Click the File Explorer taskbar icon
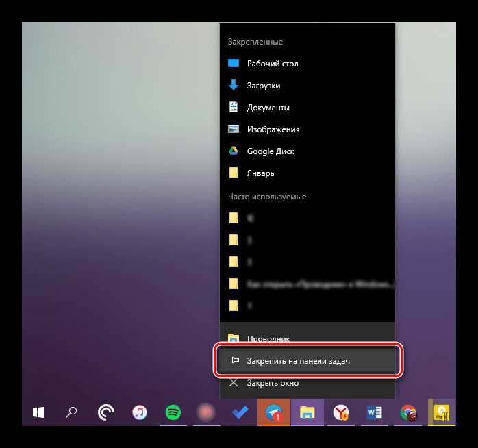 click(307, 412)
